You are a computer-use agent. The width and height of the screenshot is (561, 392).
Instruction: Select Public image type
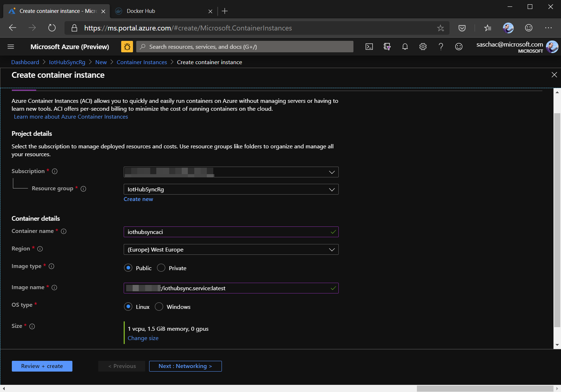(128, 268)
